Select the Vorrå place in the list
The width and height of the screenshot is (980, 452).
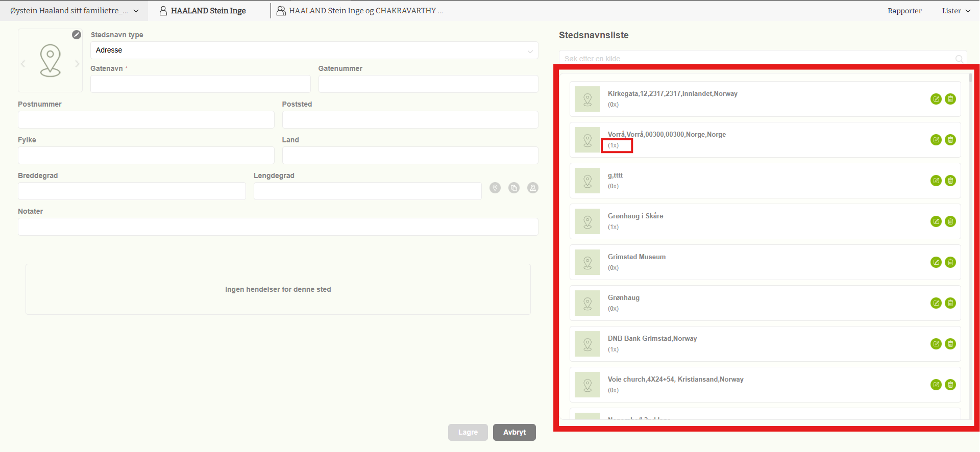[666, 135]
